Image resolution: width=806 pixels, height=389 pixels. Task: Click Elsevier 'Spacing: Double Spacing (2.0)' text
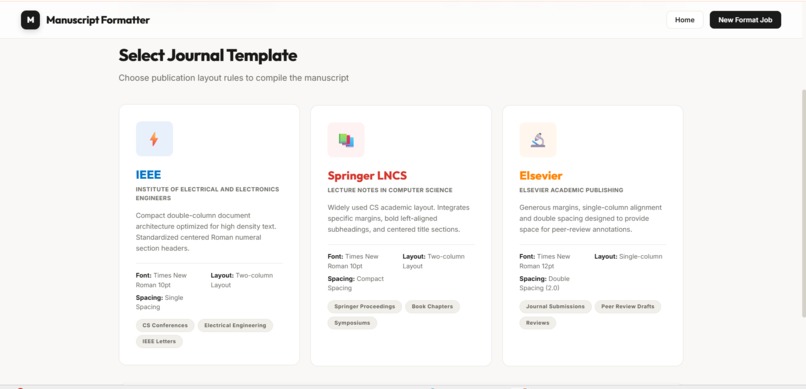coord(544,283)
